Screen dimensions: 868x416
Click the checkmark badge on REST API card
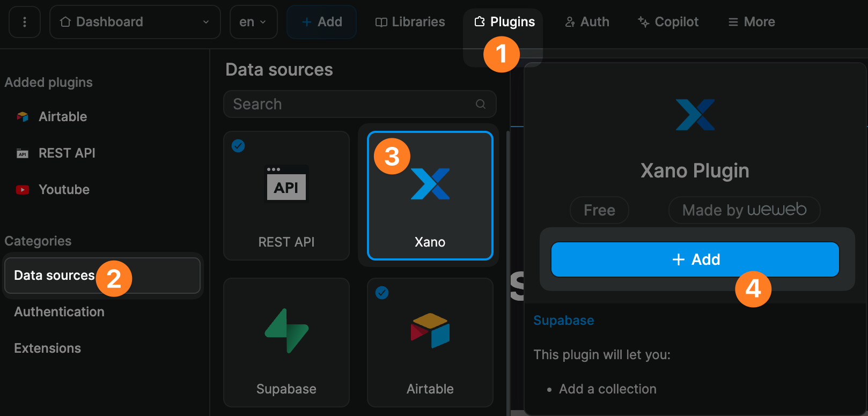click(238, 146)
